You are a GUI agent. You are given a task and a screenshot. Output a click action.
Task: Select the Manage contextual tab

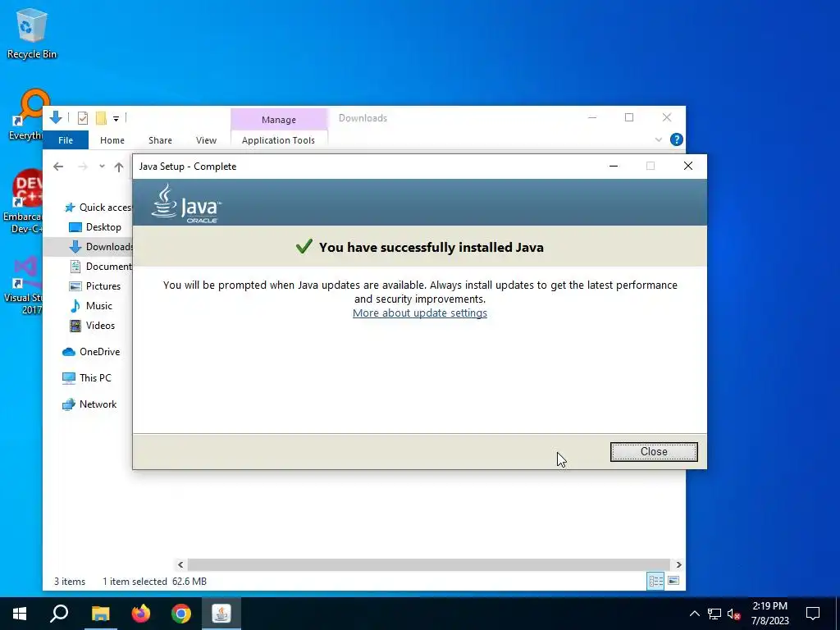279,120
